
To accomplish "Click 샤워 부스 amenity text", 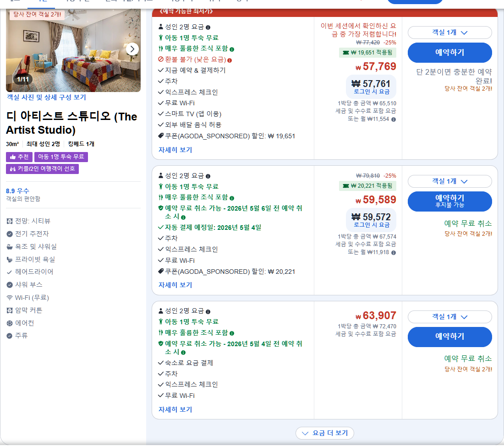I will pyautogui.click(x=28, y=285).
